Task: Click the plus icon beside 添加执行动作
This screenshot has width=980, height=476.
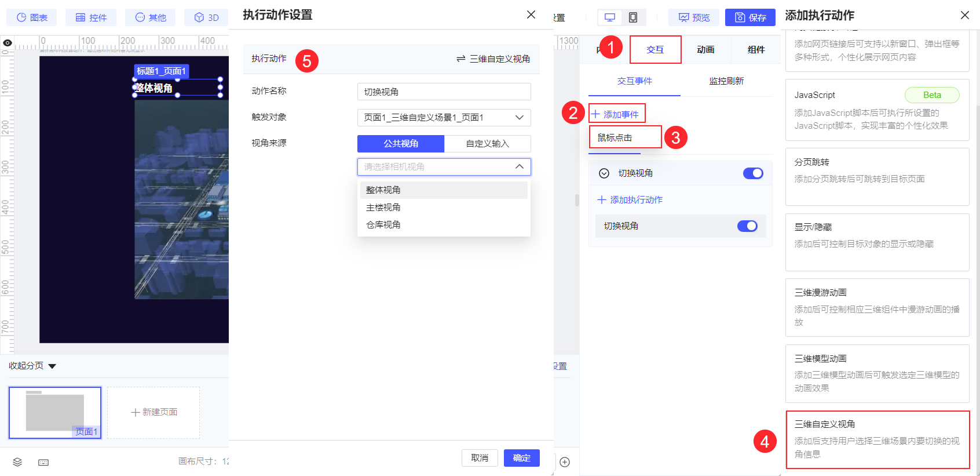Action: 602,199
